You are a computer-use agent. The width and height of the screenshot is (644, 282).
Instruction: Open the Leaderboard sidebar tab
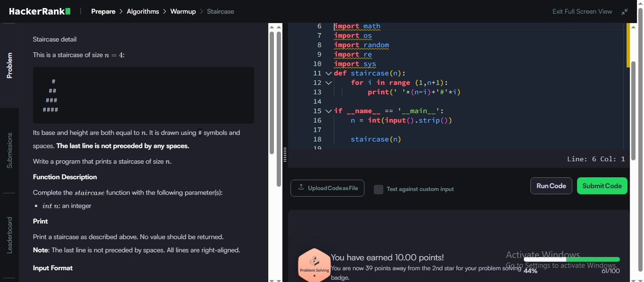pyautogui.click(x=10, y=235)
